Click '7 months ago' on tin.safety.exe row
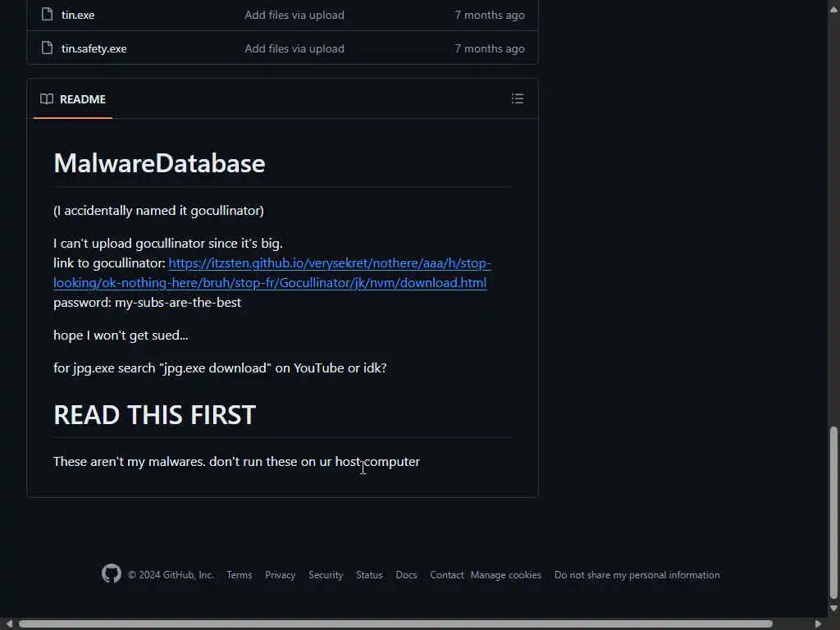The width and height of the screenshot is (840, 630). pos(490,48)
